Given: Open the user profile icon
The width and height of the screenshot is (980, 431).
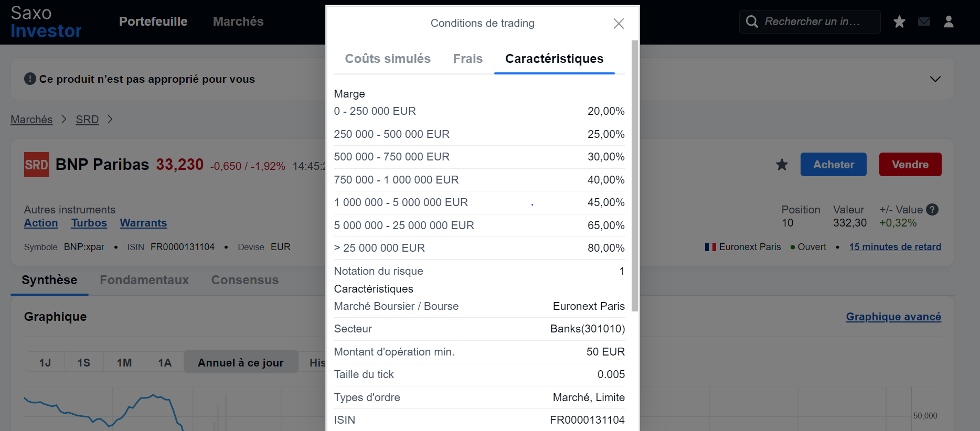Looking at the screenshot, I should point(949,21).
